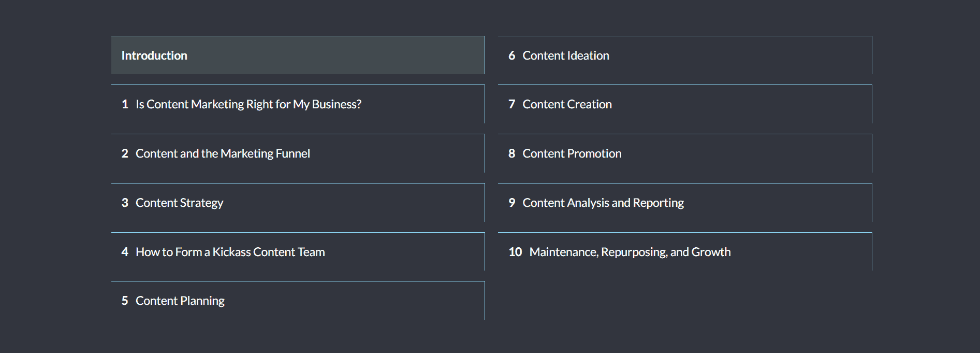Screen dimensions: 980x353
Task: Open chapter 6 Content Ideation
Action: pos(685,55)
